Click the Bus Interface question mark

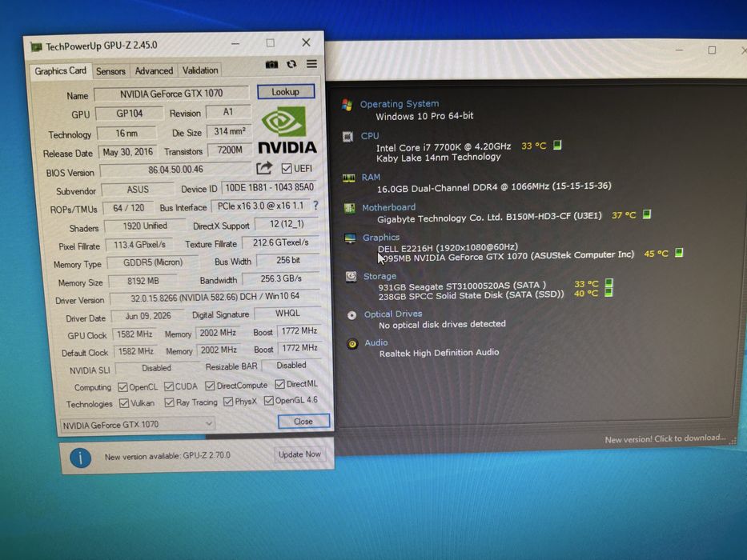pos(315,206)
